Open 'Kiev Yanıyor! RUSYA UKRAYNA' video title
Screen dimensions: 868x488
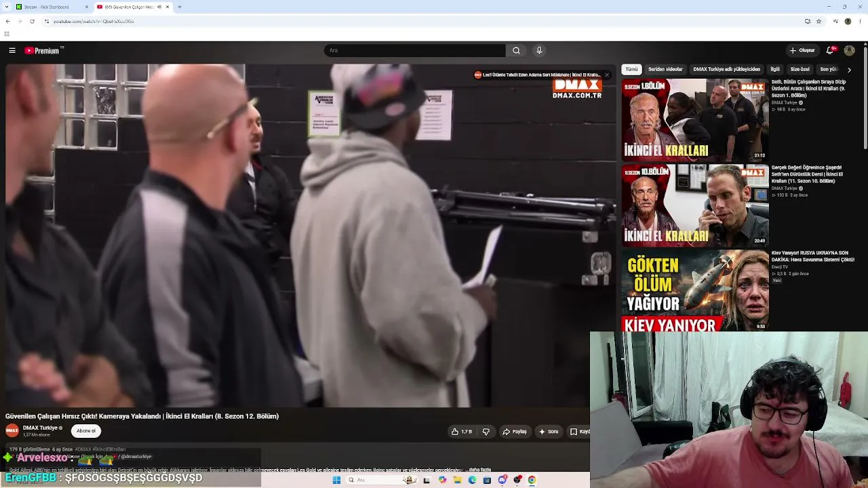tap(813, 256)
